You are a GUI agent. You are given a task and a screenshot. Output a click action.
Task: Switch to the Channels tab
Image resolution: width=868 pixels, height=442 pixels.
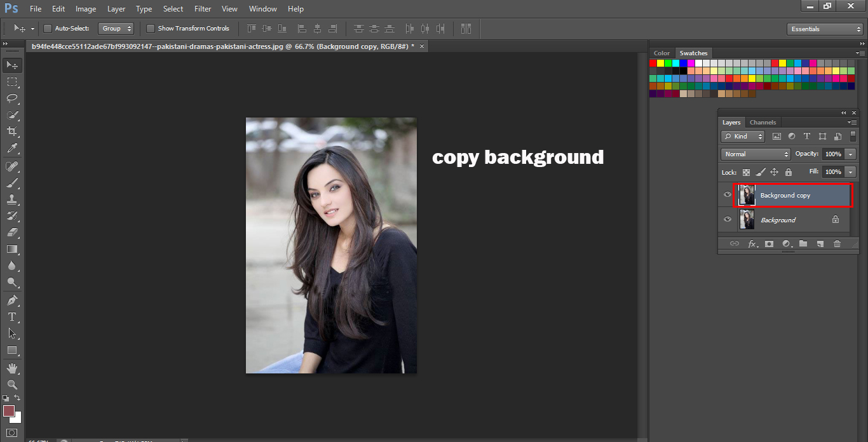763,122
